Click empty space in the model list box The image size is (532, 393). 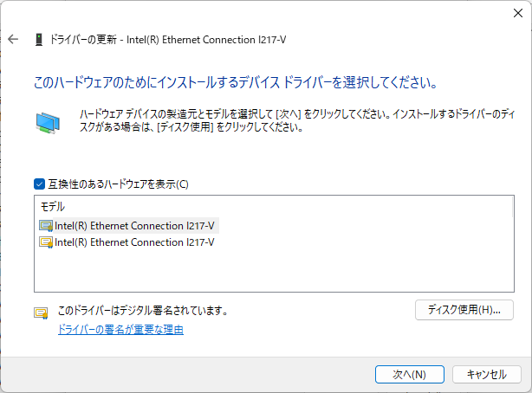tap(260, 273)
